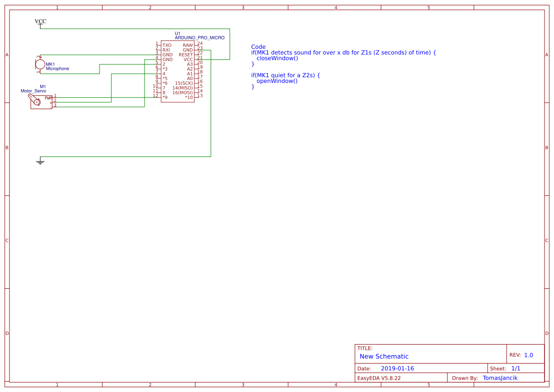Click pin number 21 on U1

[200, 58]
